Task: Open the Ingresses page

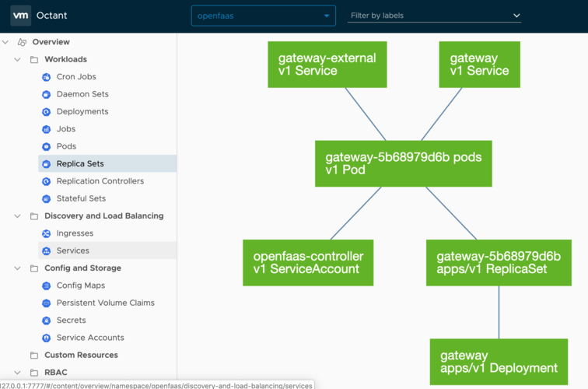Action: coord(75,233)
